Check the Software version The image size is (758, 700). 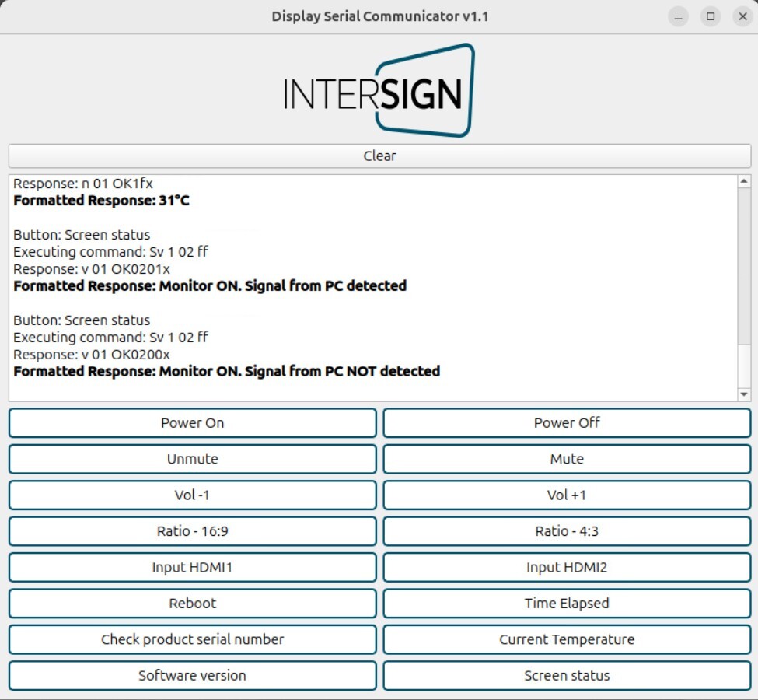(192, 675)
